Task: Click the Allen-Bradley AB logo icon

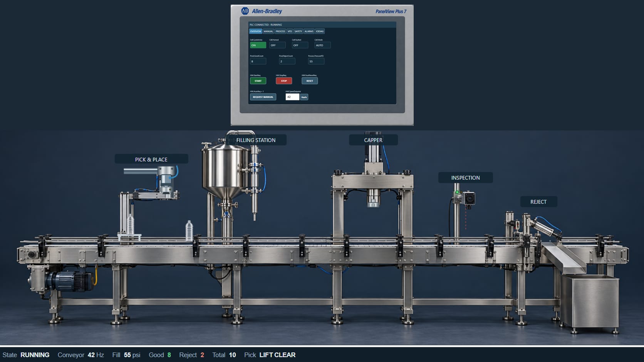Action: pyautogui.click(x=245, y=11)
